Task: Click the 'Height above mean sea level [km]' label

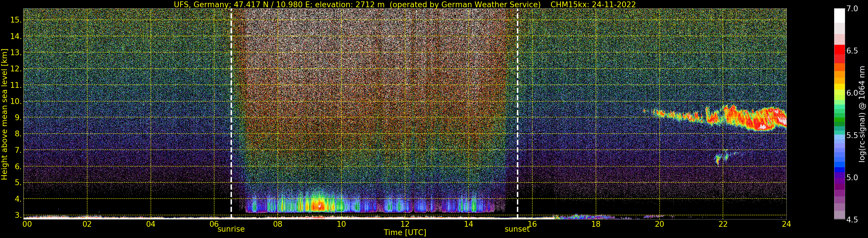Action: point(4,114)
